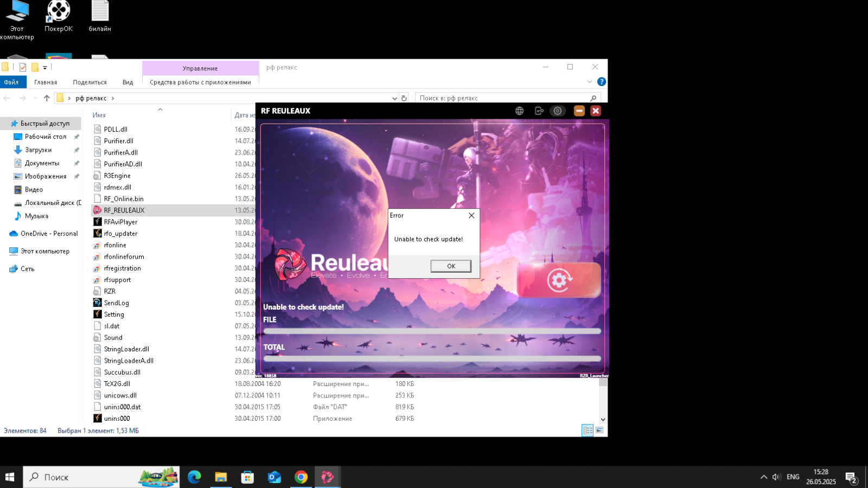Select the Setting application file
Viewport: 868px width, 488px height.
(114, 314)
